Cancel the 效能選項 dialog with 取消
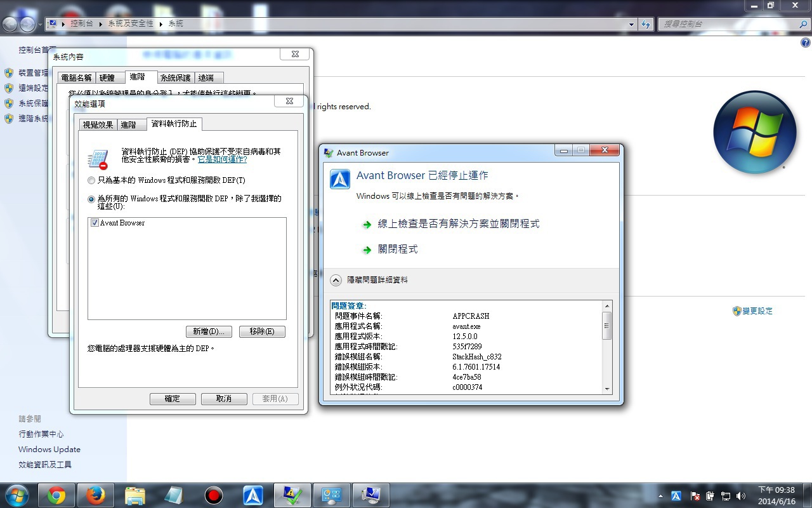 pos(224,399)
